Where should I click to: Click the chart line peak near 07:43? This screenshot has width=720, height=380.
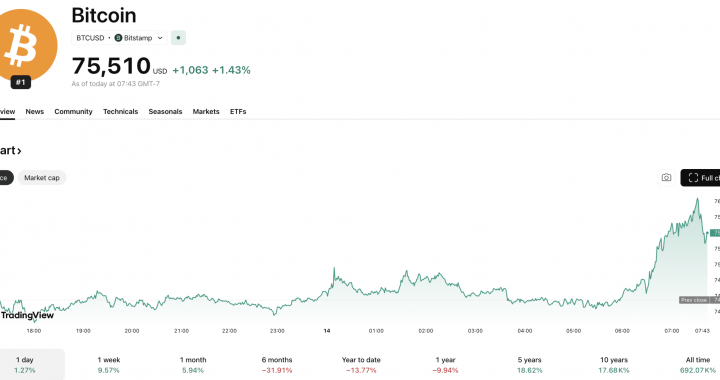698,199
